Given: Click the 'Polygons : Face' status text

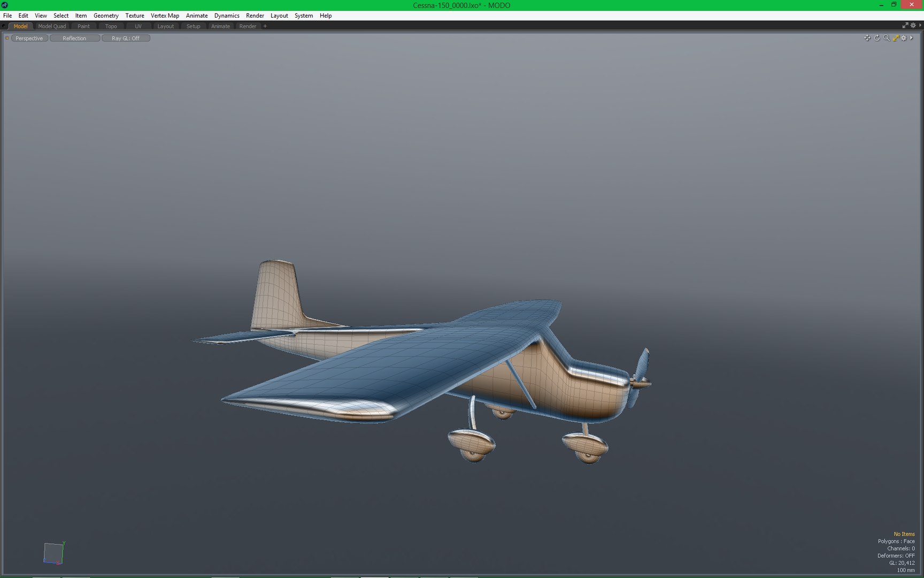Looking at the screenshot, I should [896, 541].
